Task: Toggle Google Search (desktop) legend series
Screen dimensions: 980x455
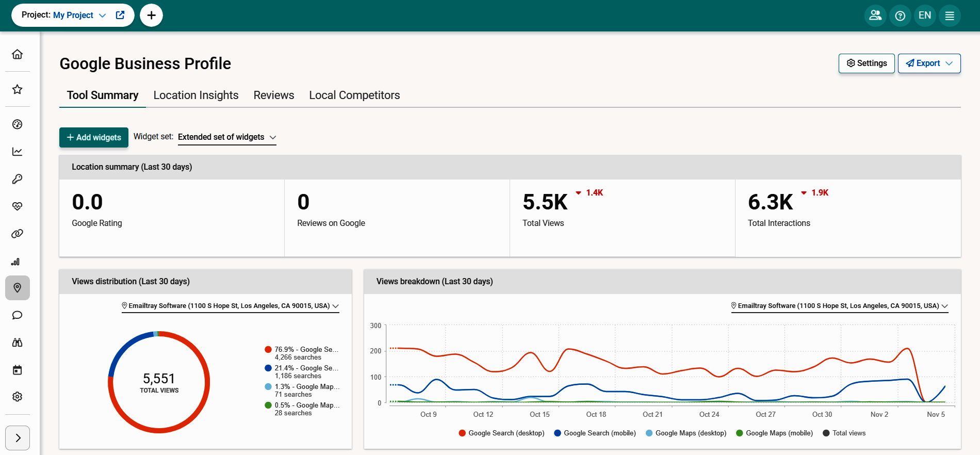Action: (501, 433)
